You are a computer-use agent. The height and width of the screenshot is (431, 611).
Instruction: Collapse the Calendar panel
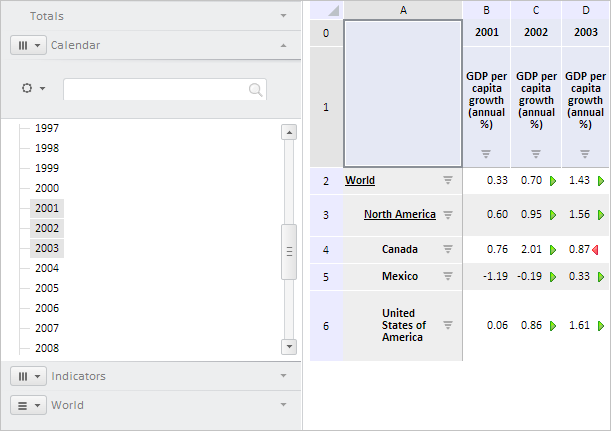[283, 45]
